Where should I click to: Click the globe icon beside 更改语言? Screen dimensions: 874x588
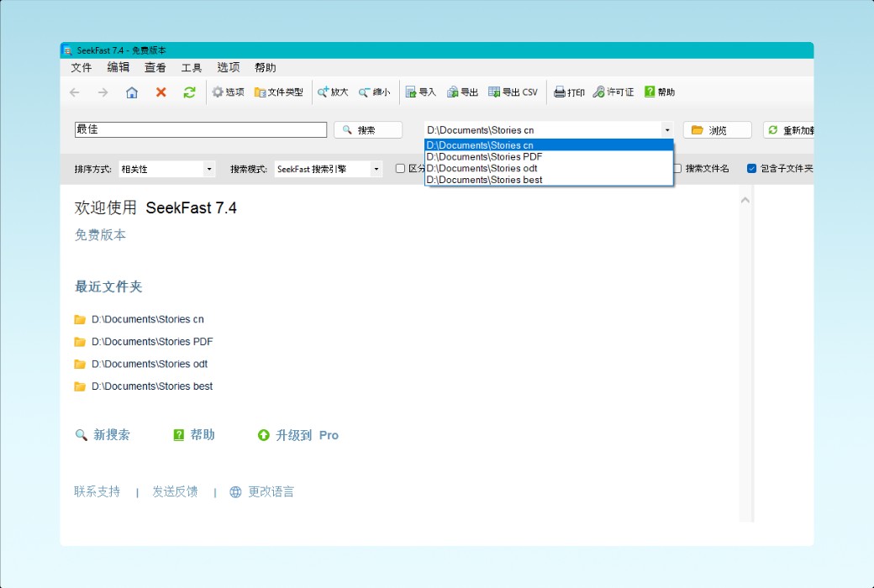pos(236,491)
